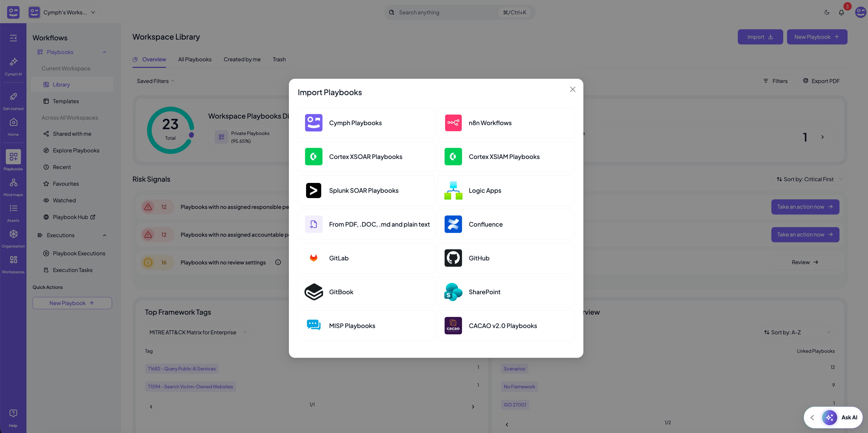Open Mind maps in the sidebar
Viewport: 868px width, 433px height.
point(13,187)
